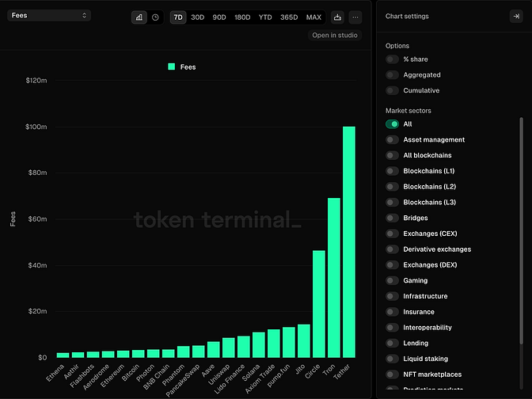
Task: Select the bar chart view icon
Action: coord(139,17)
